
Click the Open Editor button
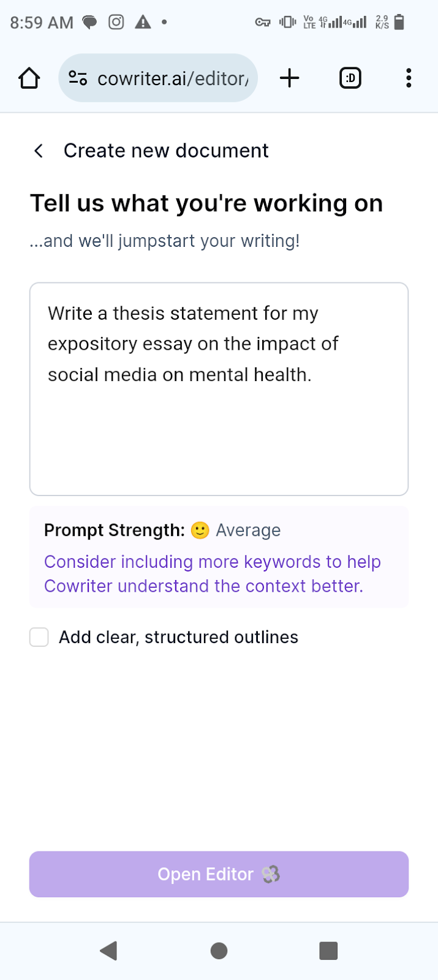tap(219, 874)
